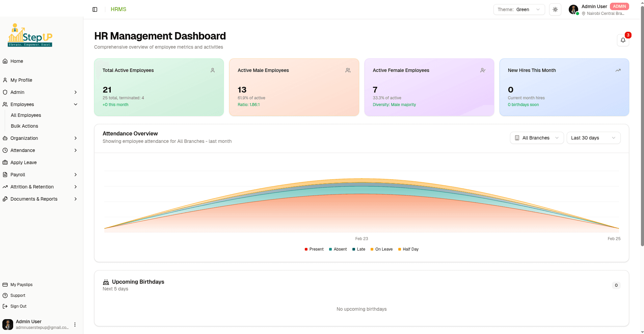Open Bulk Actions submenu item
The image size is (644, 334).
(24, 126)
